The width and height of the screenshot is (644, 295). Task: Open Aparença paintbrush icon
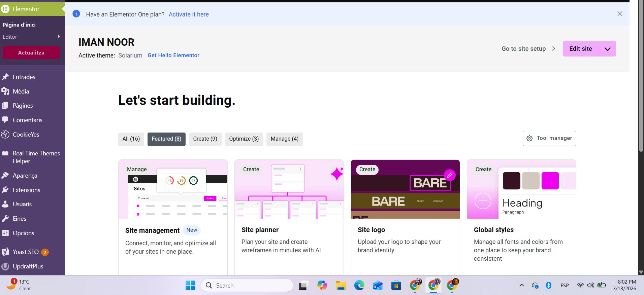[x=5, y=176]
